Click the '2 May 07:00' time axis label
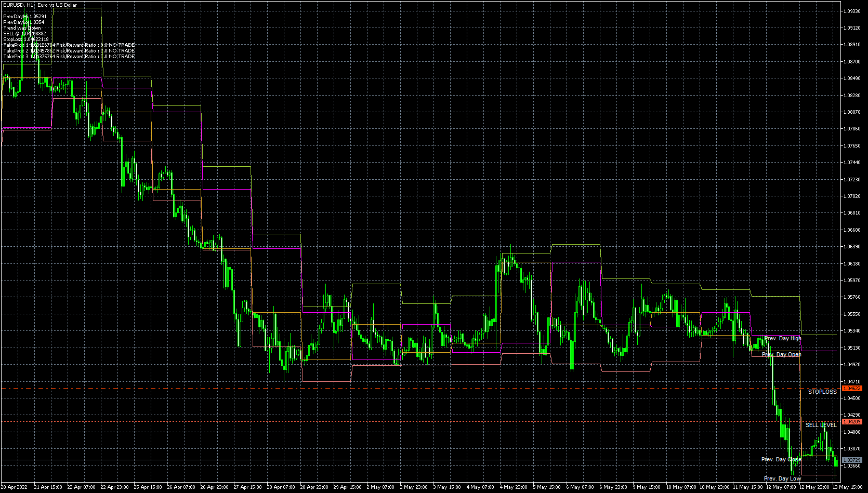868x493 pixels. pos(380,487)
